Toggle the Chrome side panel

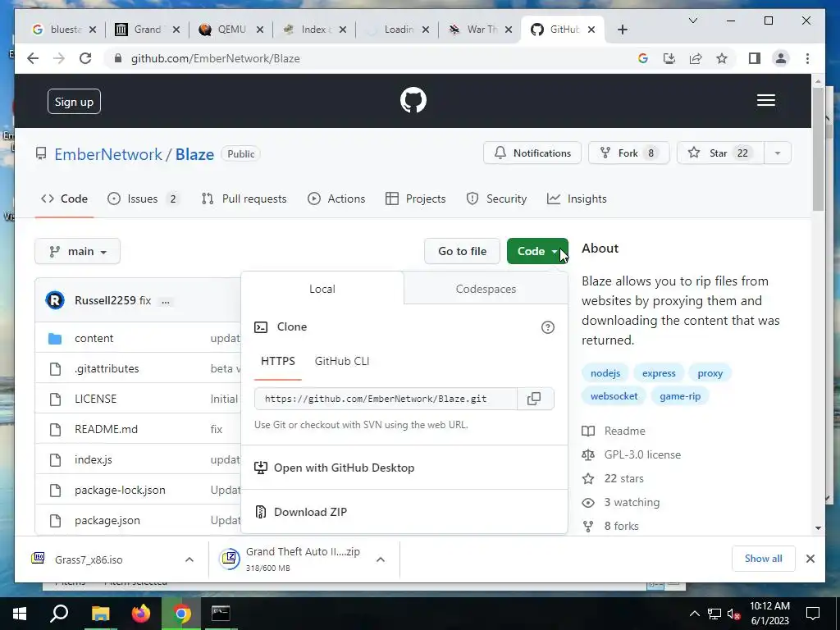coord(755,58)
